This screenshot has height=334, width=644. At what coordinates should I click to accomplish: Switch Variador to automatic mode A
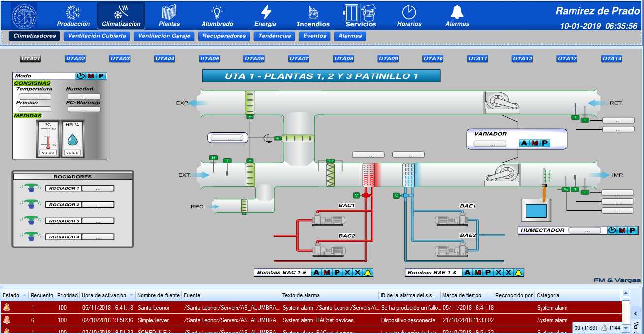(x=524, y=143)
